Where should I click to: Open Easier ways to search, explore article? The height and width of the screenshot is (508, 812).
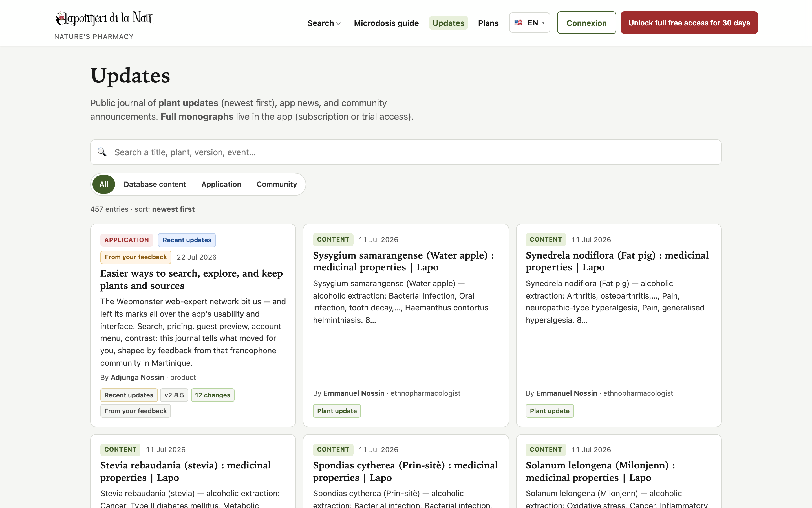[191, 279]
